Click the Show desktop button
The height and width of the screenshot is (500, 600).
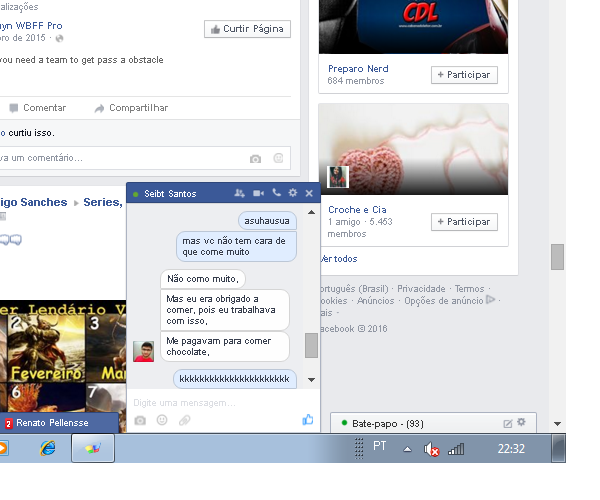click(559, 448)
